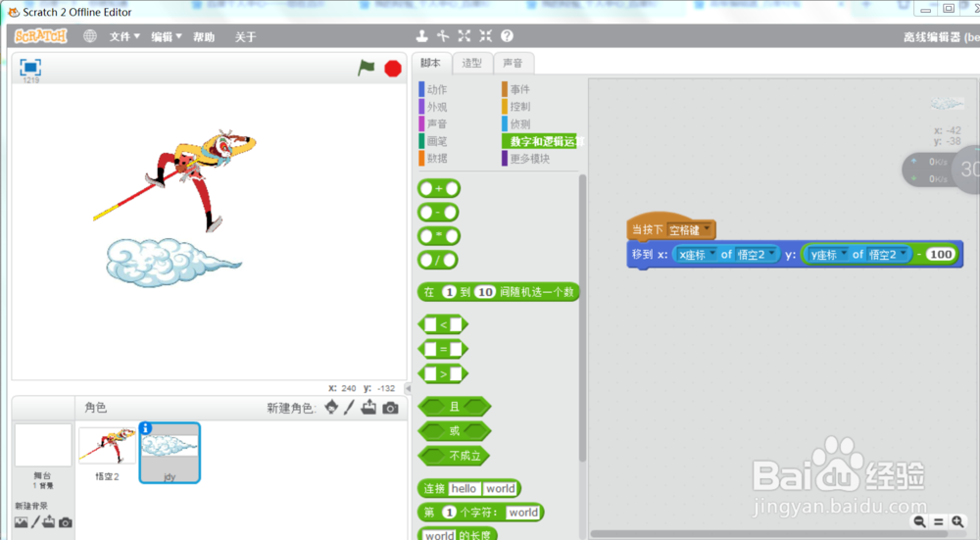Choose new sprite from library

[x=331, y=408]
